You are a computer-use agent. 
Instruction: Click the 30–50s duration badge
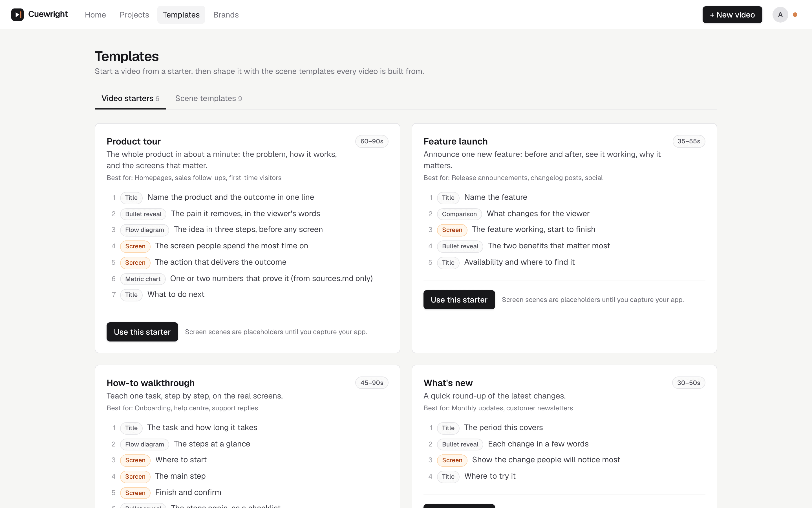pos(689,383)
